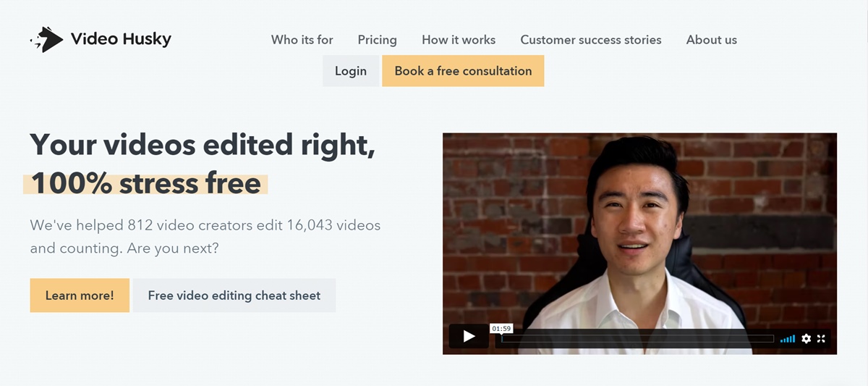The width and height of the screenshot is (868, 386).
Task: Click the 01:59 video timestamp label
Action: click(x=501, y=329)
